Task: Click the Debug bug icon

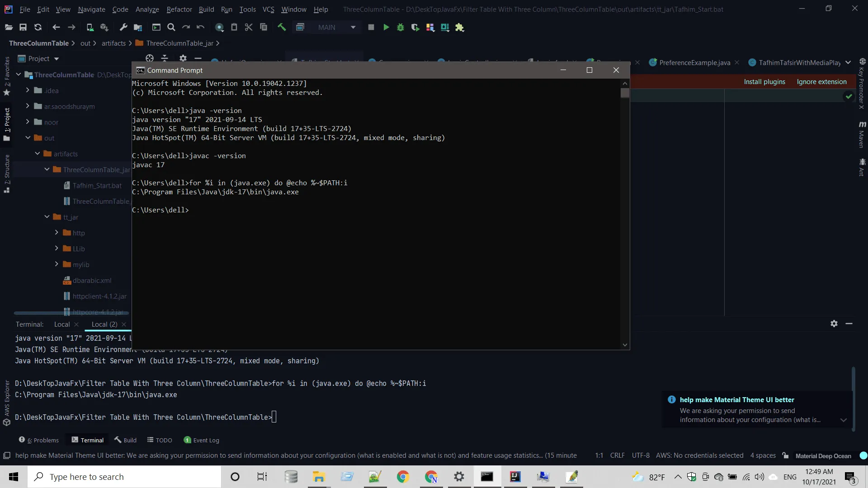Action: click(401, 28)
